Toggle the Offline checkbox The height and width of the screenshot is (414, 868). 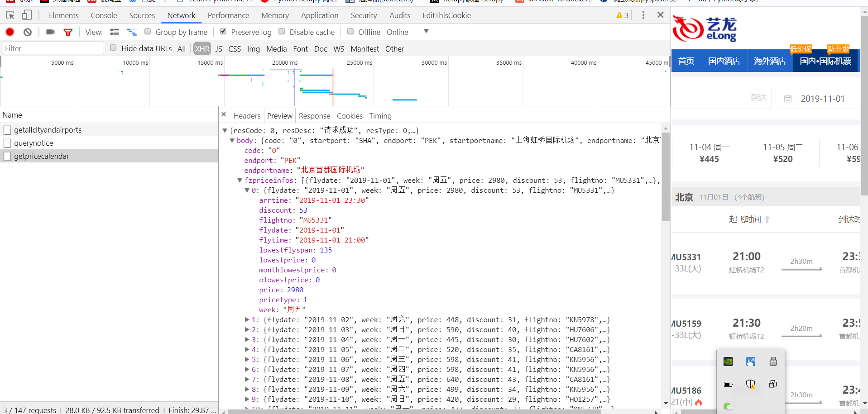pyautogui.click(x=350, y=31)
